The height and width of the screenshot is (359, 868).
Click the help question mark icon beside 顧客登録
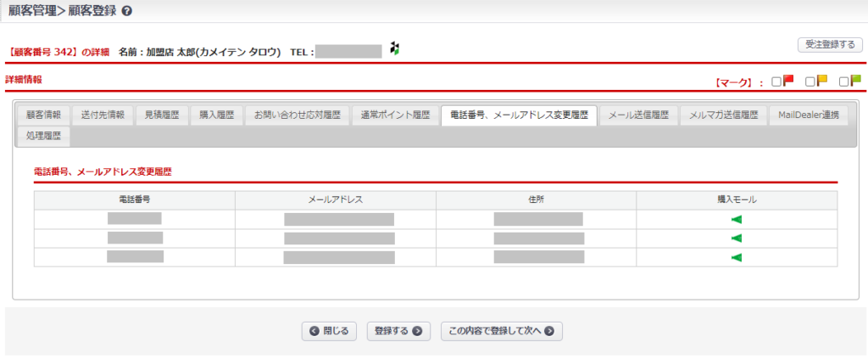click(127, 12)
